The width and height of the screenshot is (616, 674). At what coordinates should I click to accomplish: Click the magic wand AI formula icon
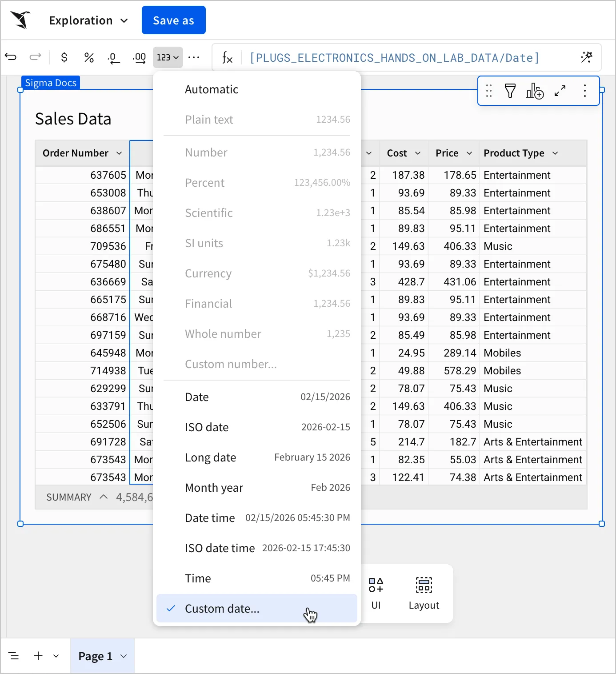tap(587, 57)
